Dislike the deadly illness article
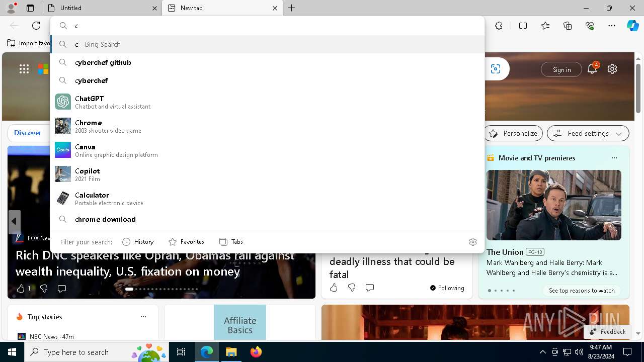The width and height of the screenshot is (644, 362). pos(352,288)
